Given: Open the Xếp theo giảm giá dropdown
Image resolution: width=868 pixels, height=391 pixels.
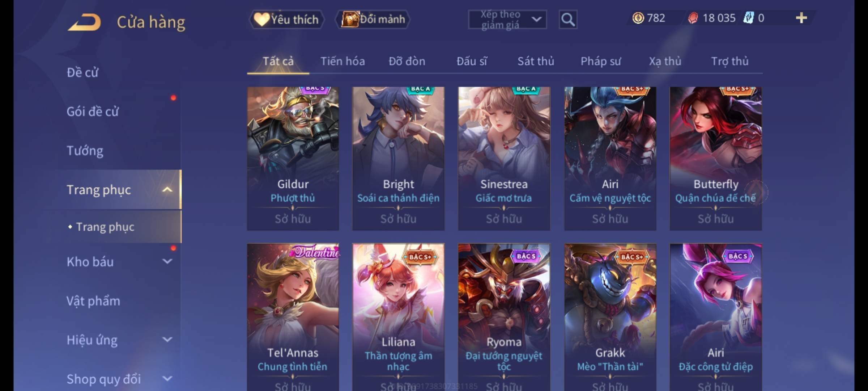Looking at the screenshot, I should (507, 19).
